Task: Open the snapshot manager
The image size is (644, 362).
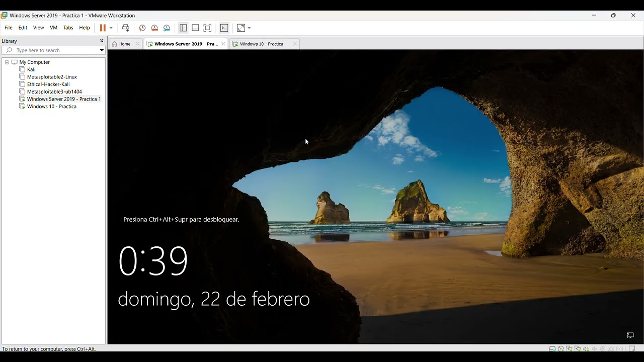Action: point(167,28)
